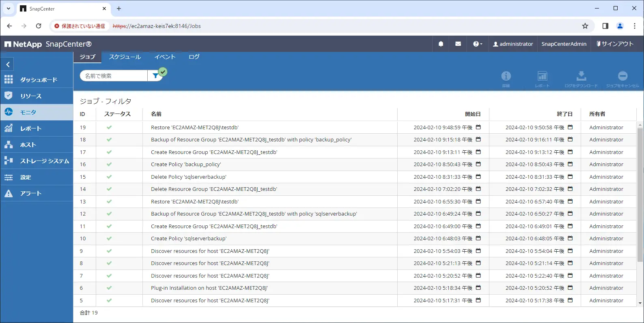Sort by the 名前 column header

[156, 114]
